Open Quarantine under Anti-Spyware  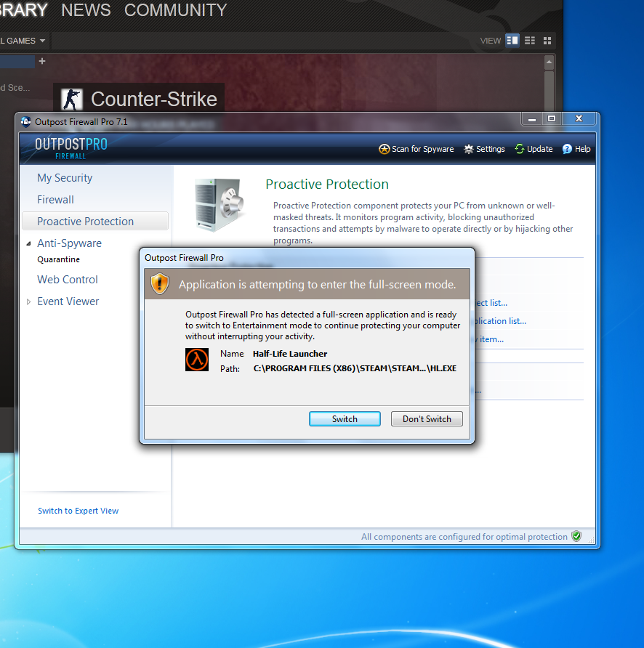pyautogui.click(x=58, y=259)
